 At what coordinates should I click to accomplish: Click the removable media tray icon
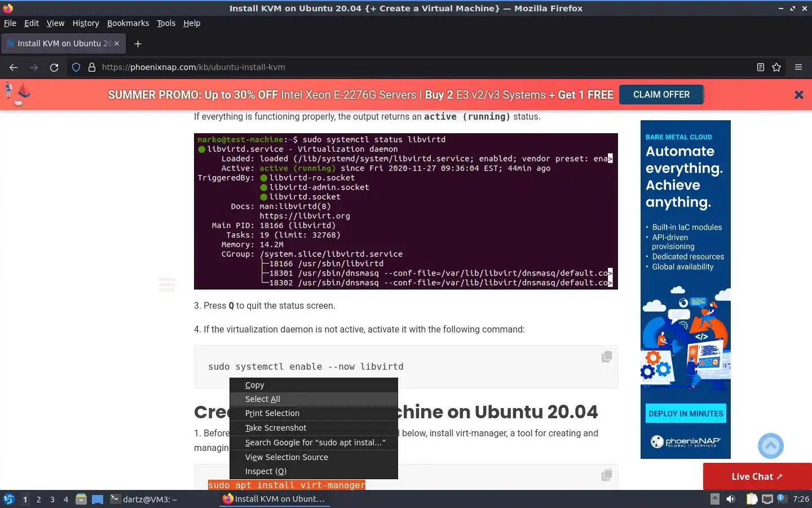[714, 499]
